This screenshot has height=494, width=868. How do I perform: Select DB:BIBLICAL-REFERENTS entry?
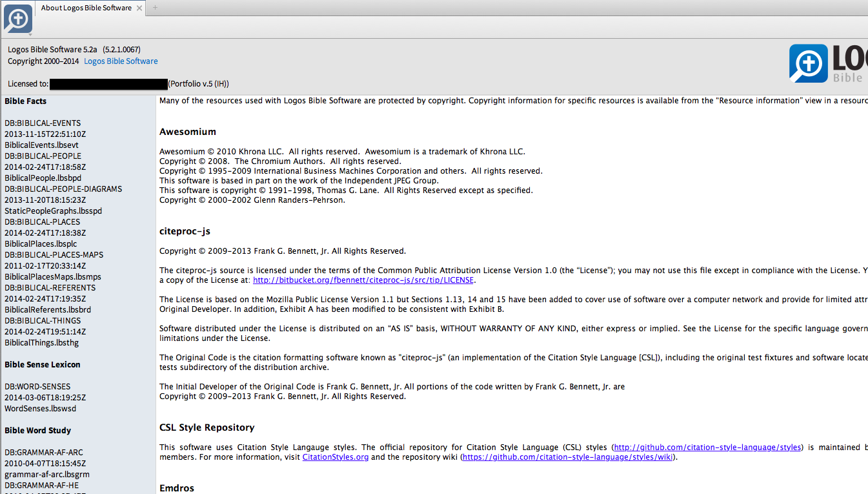[50, 288]
